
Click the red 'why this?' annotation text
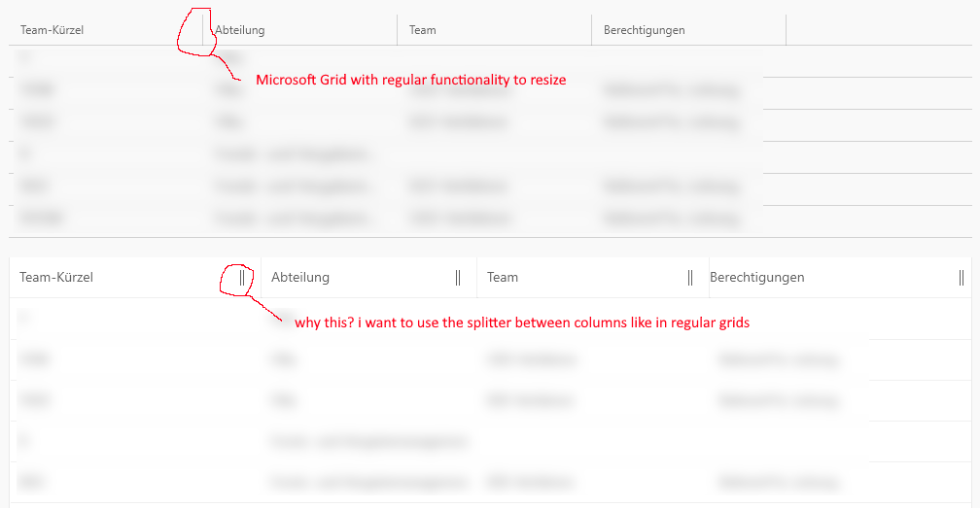click(x=522, y=322)
